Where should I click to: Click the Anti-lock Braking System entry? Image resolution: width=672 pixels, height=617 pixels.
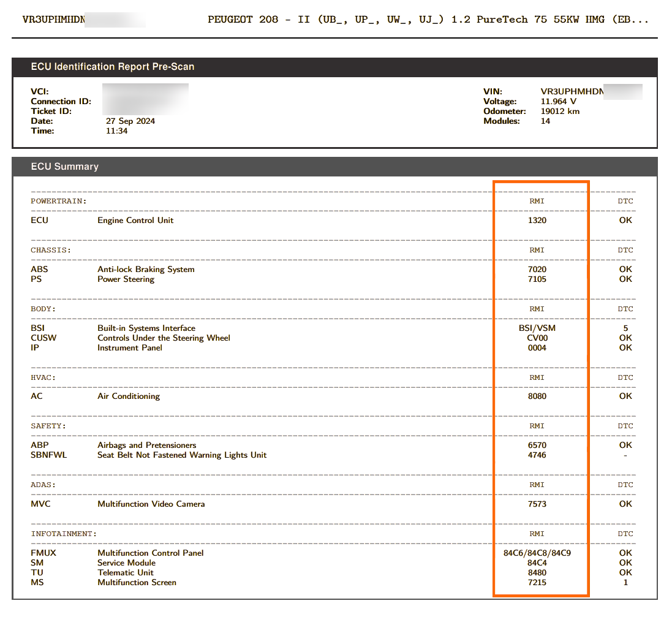tap(146, 269)
